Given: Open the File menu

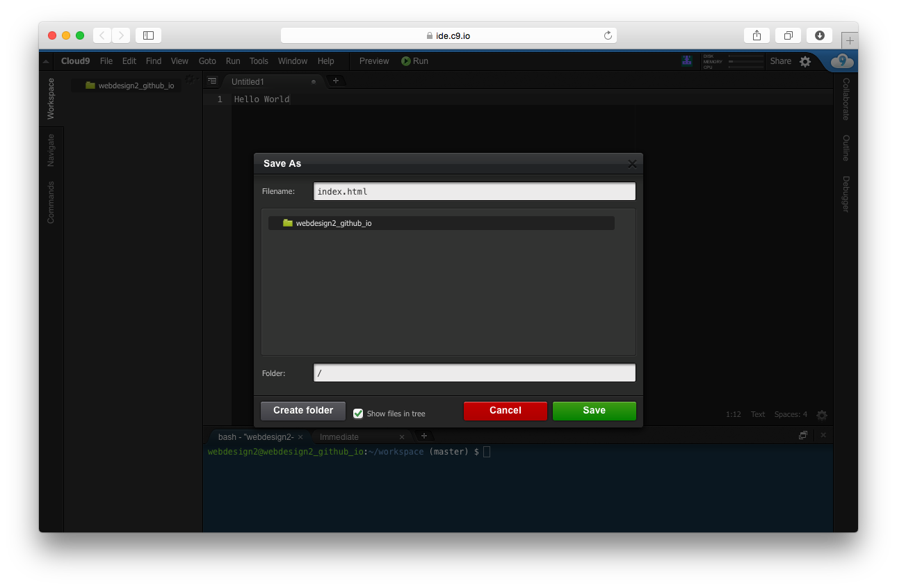Looking at the screenshot, I should click(106, 61).
